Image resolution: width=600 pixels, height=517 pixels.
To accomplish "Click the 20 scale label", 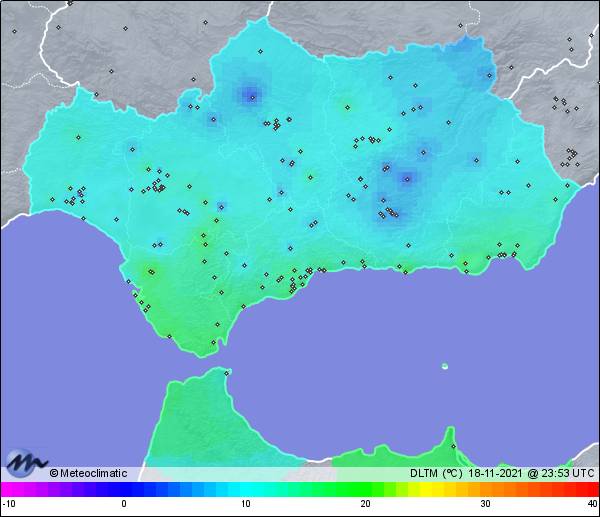I will click(365, 504).
